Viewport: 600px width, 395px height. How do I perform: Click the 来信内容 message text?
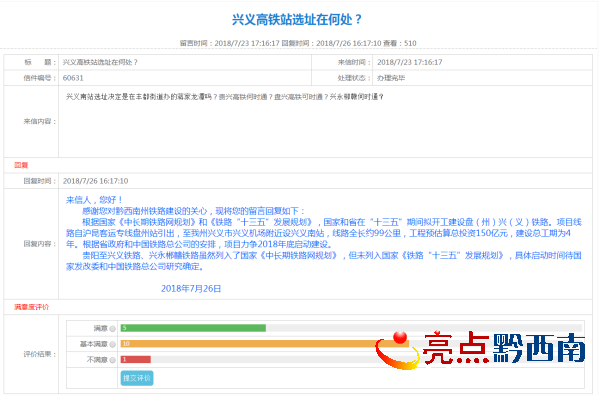[x=225, y=97]
